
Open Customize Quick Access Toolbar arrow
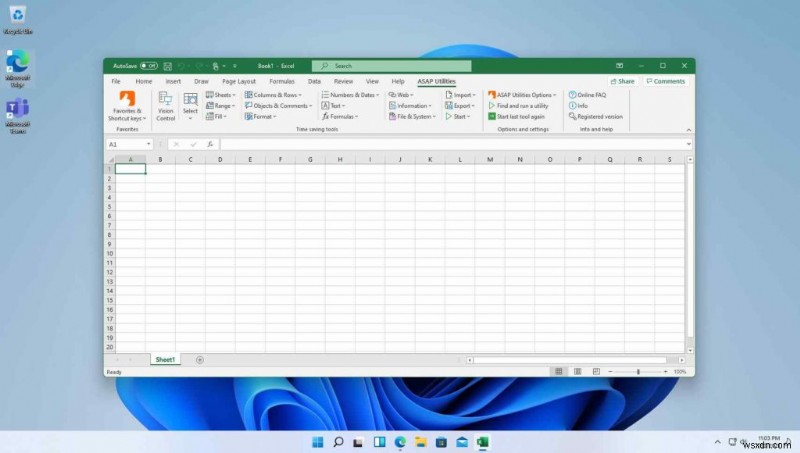(235, 66)
